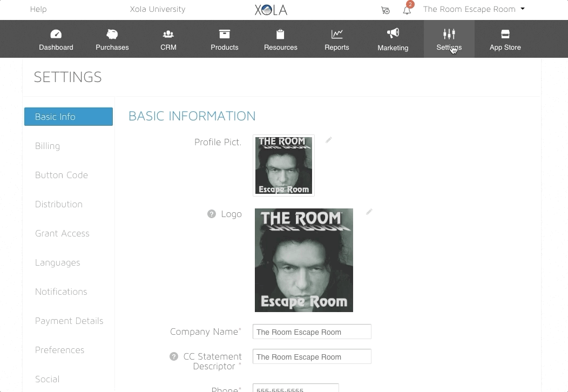Viewport: 568px width, 392px height.
Task: Open the notifications bell icon
Action: coord(407,10)
